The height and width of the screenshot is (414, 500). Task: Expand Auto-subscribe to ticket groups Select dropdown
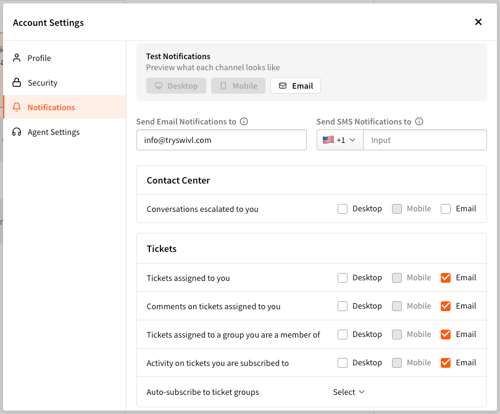[x=349, y=392]
